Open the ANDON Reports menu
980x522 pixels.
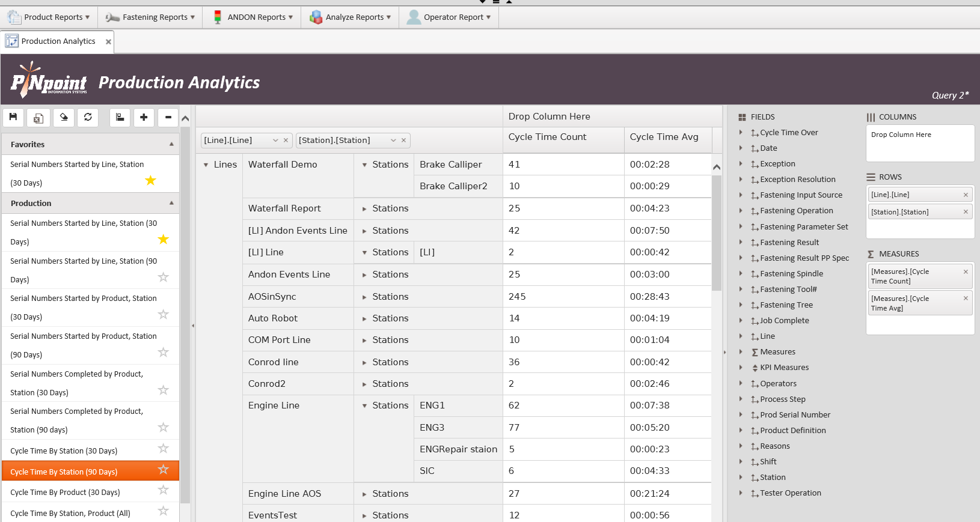(253, 17)
